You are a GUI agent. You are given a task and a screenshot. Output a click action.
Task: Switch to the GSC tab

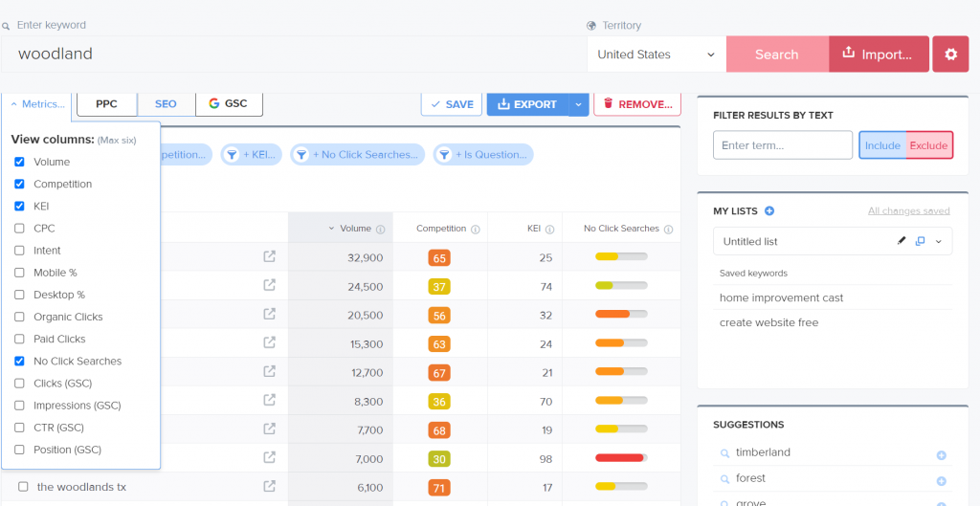tap(228, 104)
